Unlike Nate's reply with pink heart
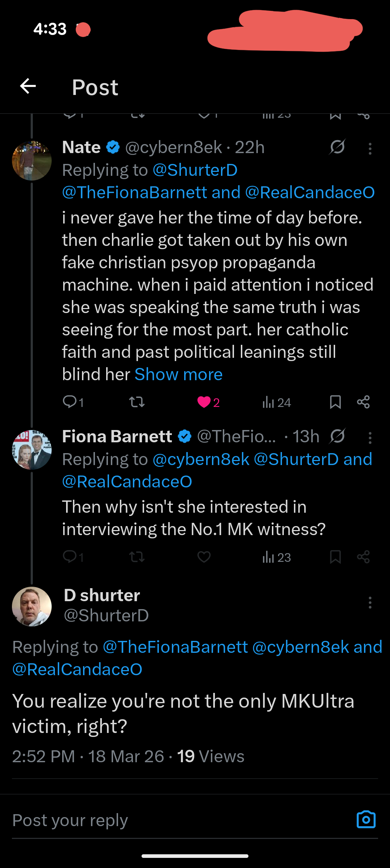 click(204, 402)
